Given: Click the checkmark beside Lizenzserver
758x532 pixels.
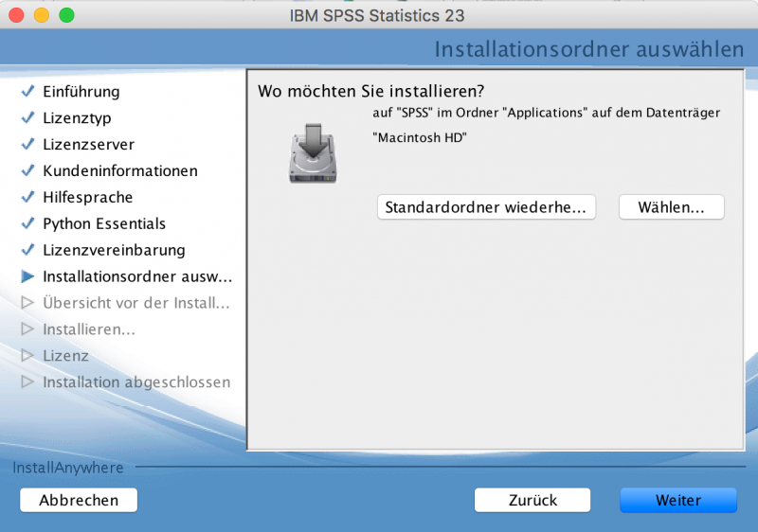Looking at the screenshot, I should pyautogui.click(x=28, y=144).
